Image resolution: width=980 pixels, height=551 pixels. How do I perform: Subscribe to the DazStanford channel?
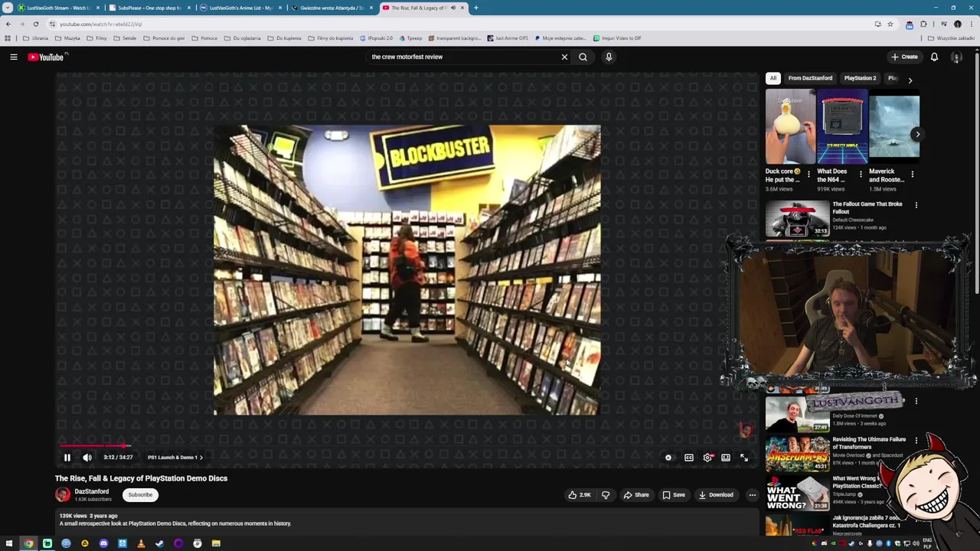pos(140,495)
